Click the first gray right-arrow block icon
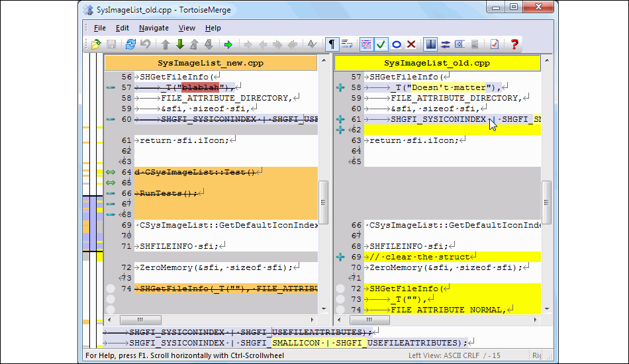 pos(248,44)
